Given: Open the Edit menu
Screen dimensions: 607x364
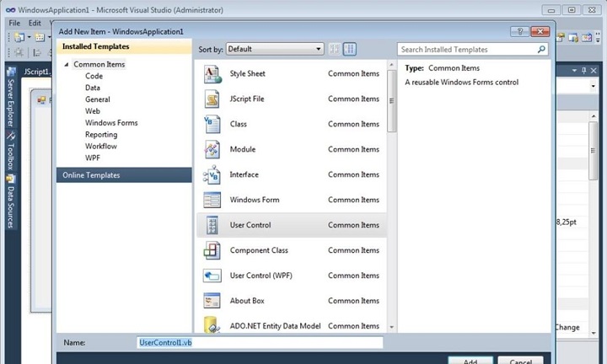Looking at the screenshot, I should click(x=35, y=24).
